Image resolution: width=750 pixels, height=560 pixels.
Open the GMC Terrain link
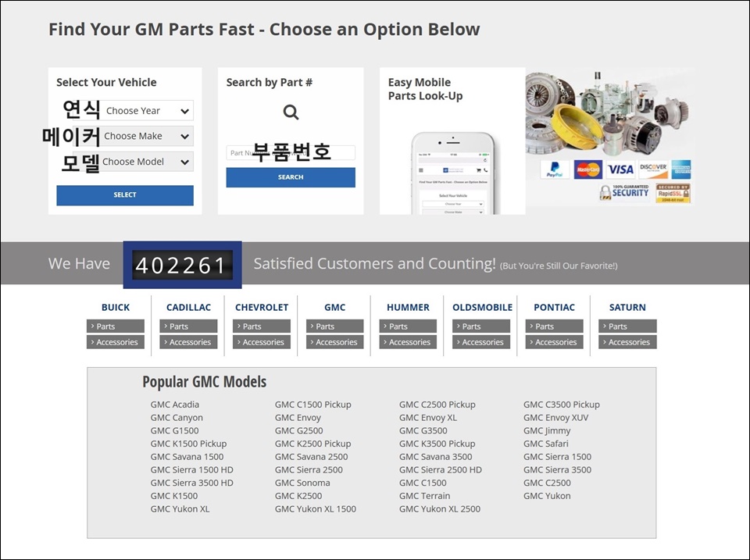pyautogui.click(x=425, y=496)
